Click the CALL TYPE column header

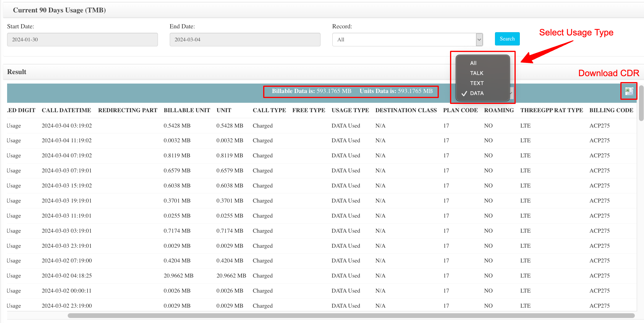pos(269,110)
